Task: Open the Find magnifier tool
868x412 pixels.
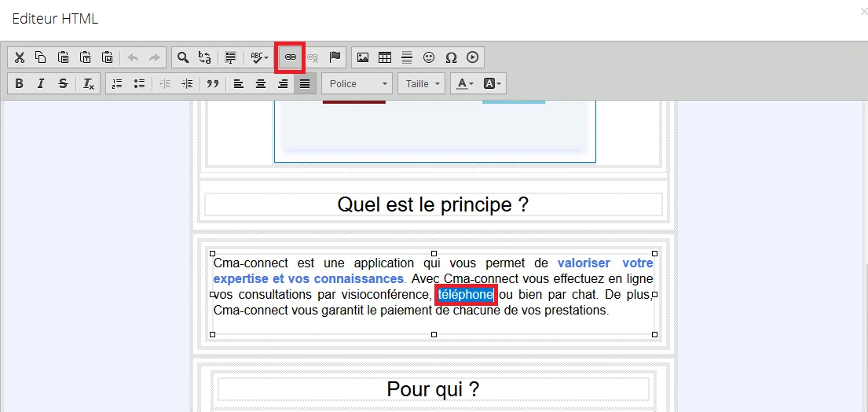Action: coord(182,57)
